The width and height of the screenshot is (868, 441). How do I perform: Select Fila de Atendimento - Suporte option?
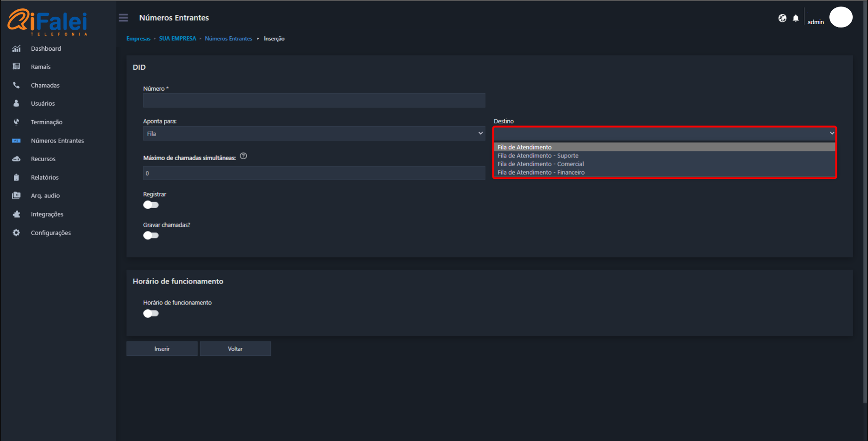pos(538,156)
